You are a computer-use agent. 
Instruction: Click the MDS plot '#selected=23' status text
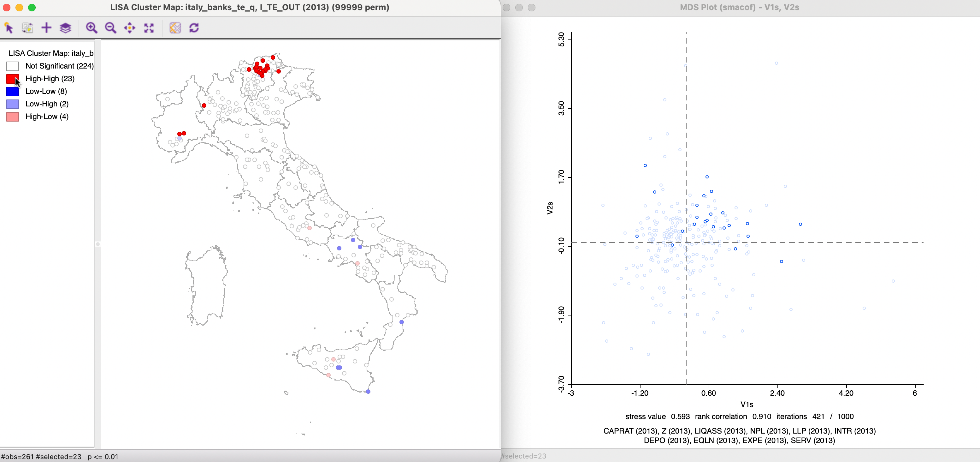(x=524, y=456)
